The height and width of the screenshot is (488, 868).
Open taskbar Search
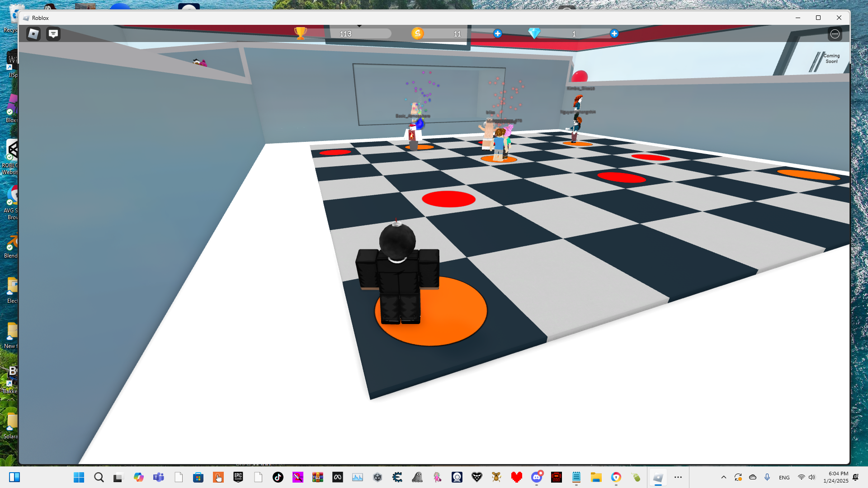coord(99,477)
